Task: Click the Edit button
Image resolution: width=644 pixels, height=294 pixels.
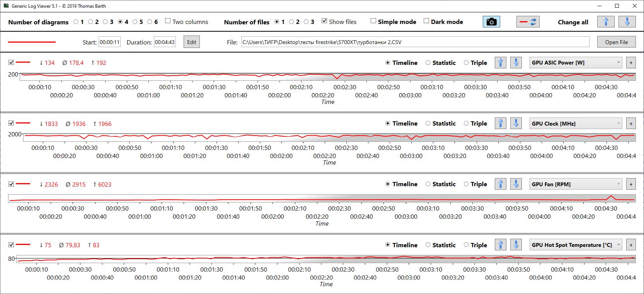Action: click(x=192, y=42)
